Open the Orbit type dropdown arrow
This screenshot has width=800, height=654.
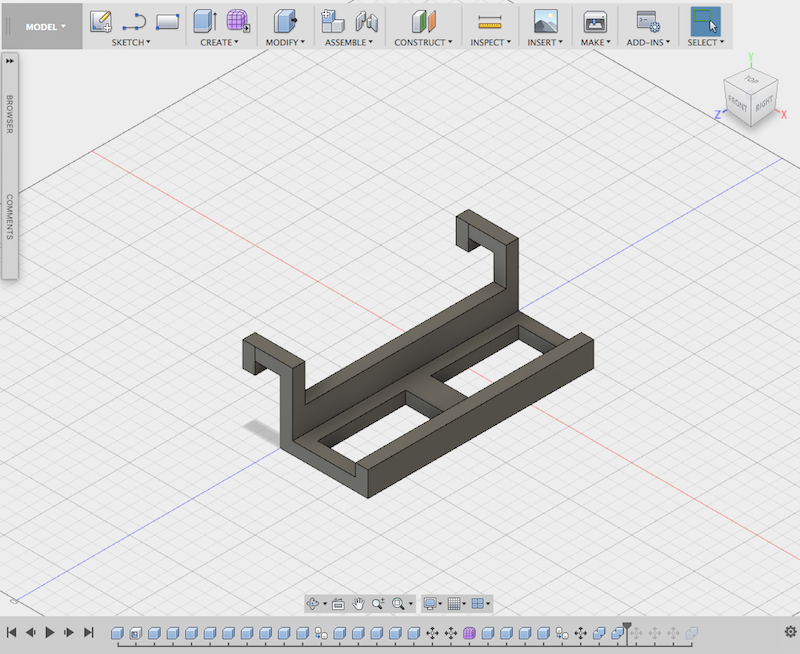click(x=325, y=604)
